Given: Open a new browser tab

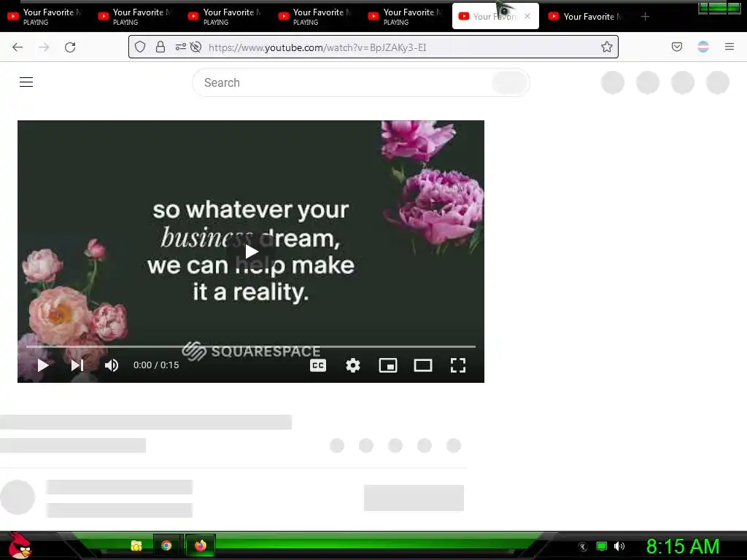Looking at the screenshot, I should (645, 17).
